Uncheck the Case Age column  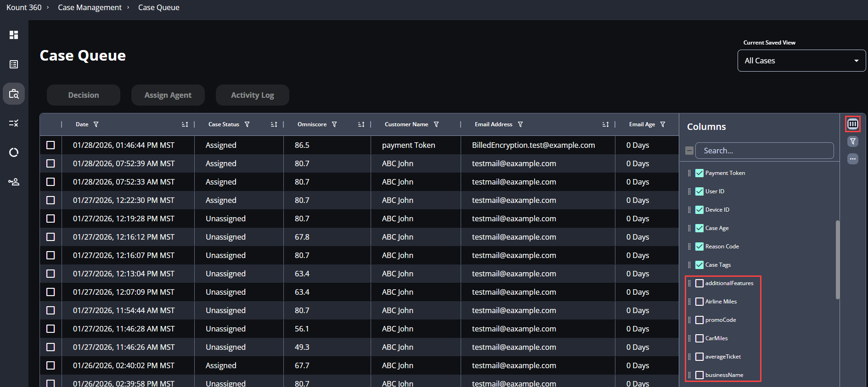(x=699, y=228)
